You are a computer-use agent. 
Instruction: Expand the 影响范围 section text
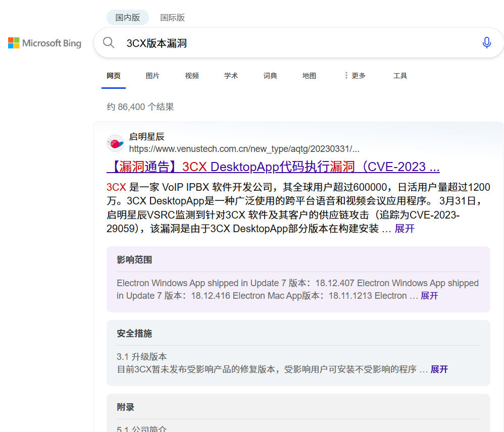coord(429,296)
